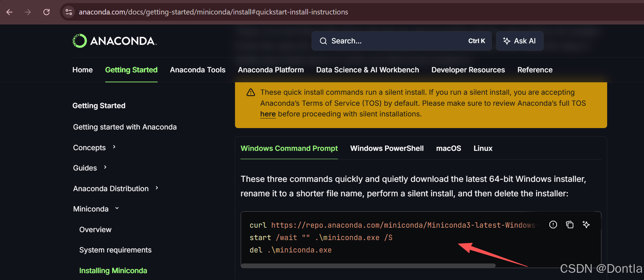Click the Anaconda logo
The image size is (644, 280).
(x=115, y=41)
